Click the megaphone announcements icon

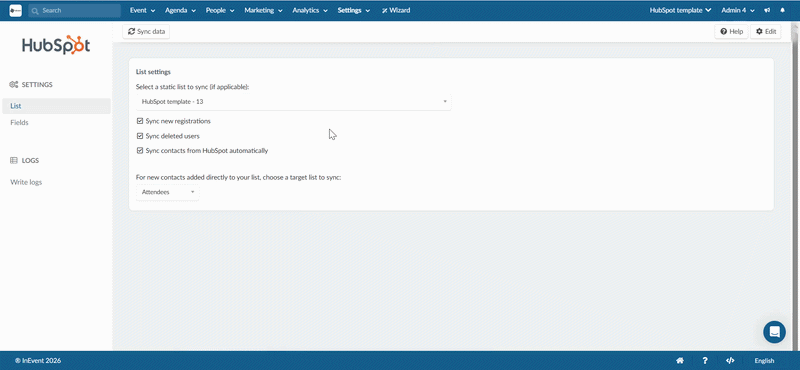point(767,10)
